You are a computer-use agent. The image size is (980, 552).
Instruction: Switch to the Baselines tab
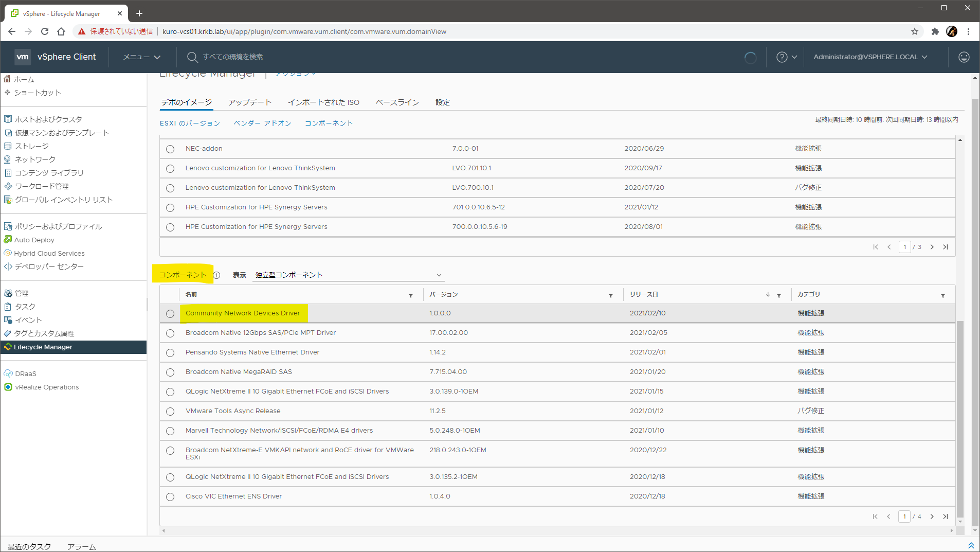(397, 102)
